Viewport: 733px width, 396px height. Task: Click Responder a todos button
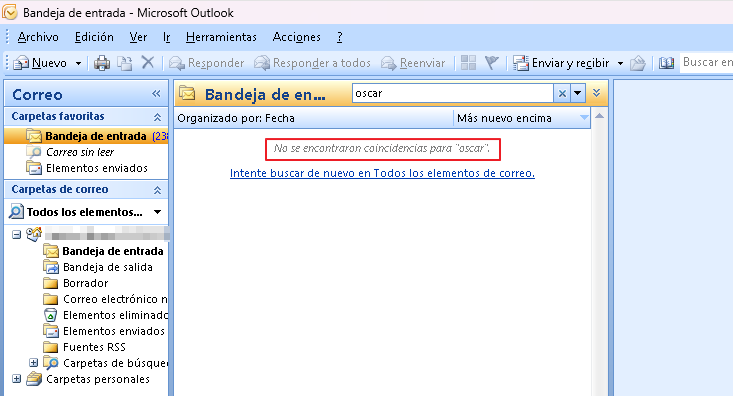[x=312, y=63]
